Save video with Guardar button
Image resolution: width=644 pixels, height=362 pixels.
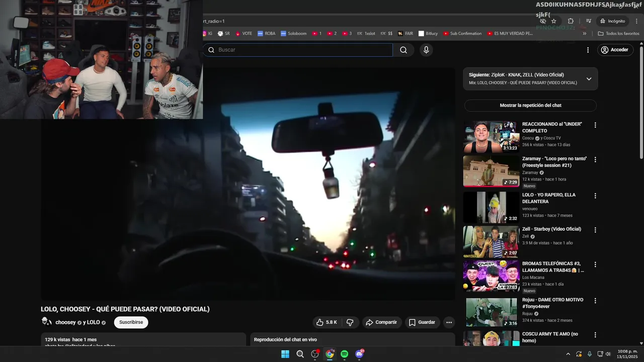(x=422, y=322)
